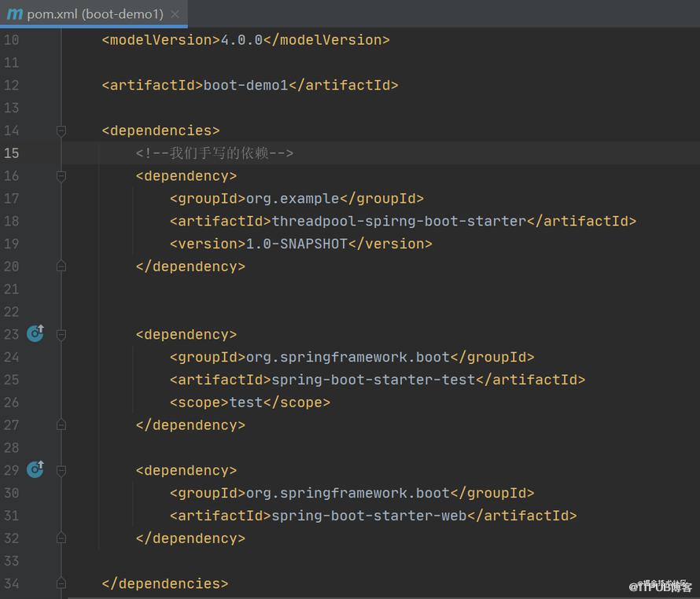Click the 1.0-SNAPSHOT version value
Screen dimensions: 700x599
pos(297,244)
